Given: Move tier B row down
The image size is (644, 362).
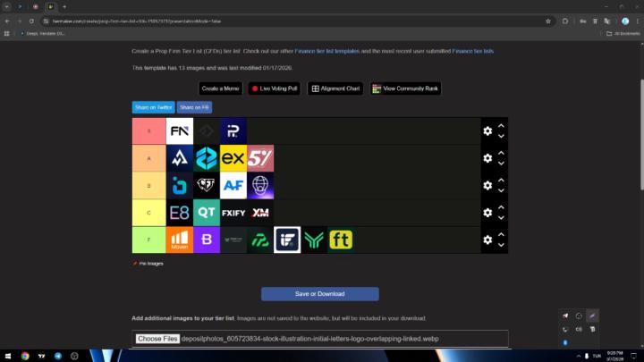Looking at the screenshot, I should tap(501, 191).
